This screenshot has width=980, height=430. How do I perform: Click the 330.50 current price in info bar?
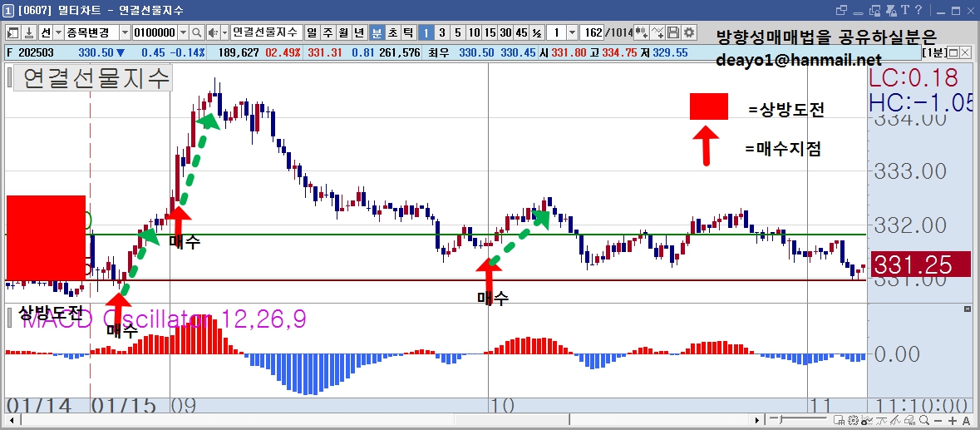[x=96, y=53]
